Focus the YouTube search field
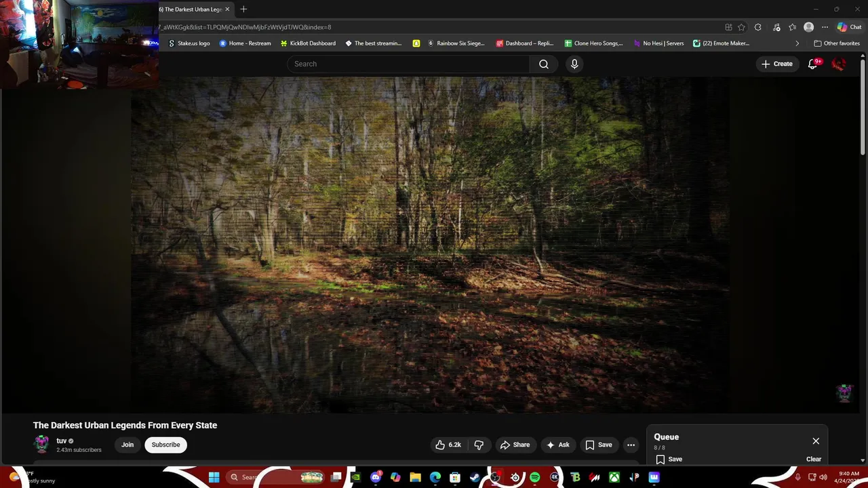Image resolution: width=868 pixels, height=488 pixels. (x=408, y=64)
